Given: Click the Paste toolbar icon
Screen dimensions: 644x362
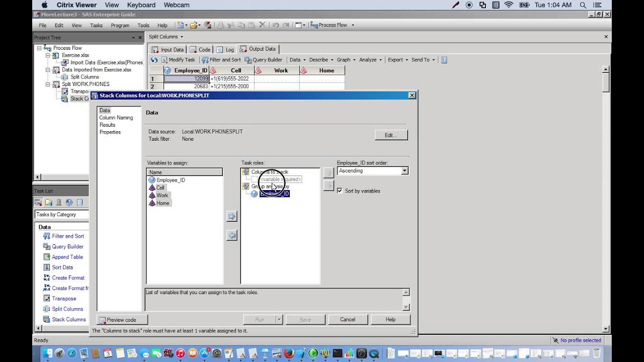Looking at the screenshot, I should [x=252, y=25].
